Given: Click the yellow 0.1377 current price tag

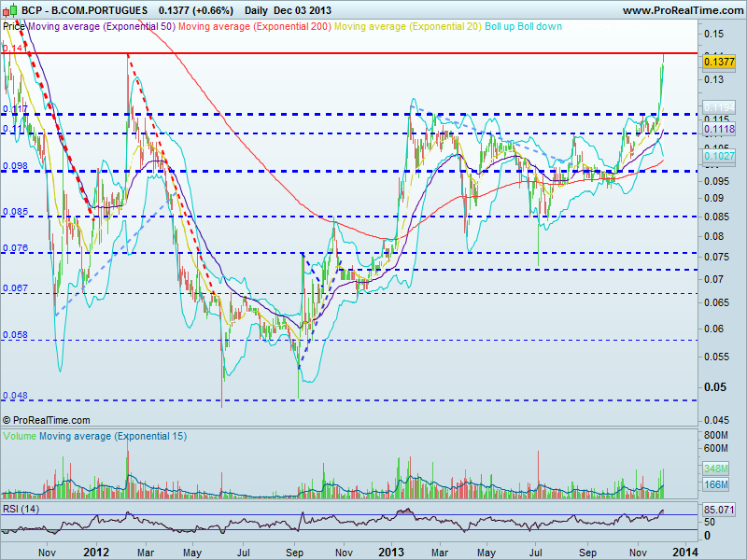Looking at the screenshot, I should point(718,62).
